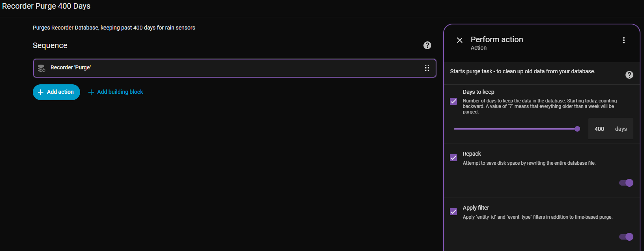The width and height of the screenshot is (644, 251).
Task: Click the Recorder Purge 400 Days title
Action: tap(46, 6)
